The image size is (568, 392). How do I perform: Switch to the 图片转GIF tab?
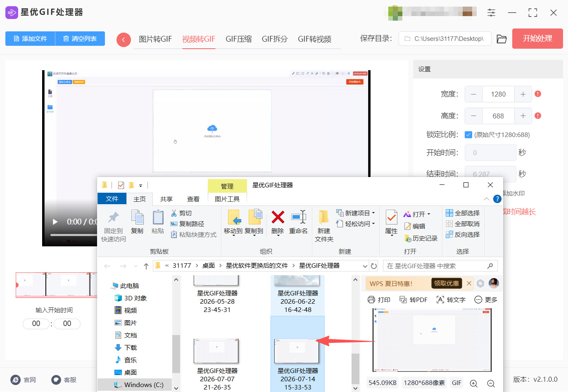click(x=155, y=39)
